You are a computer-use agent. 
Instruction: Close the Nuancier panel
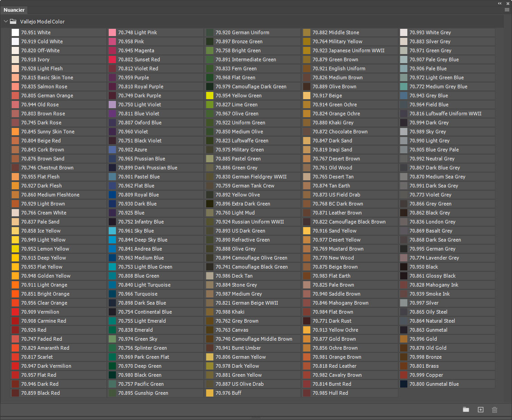click(x=507, y=3)
